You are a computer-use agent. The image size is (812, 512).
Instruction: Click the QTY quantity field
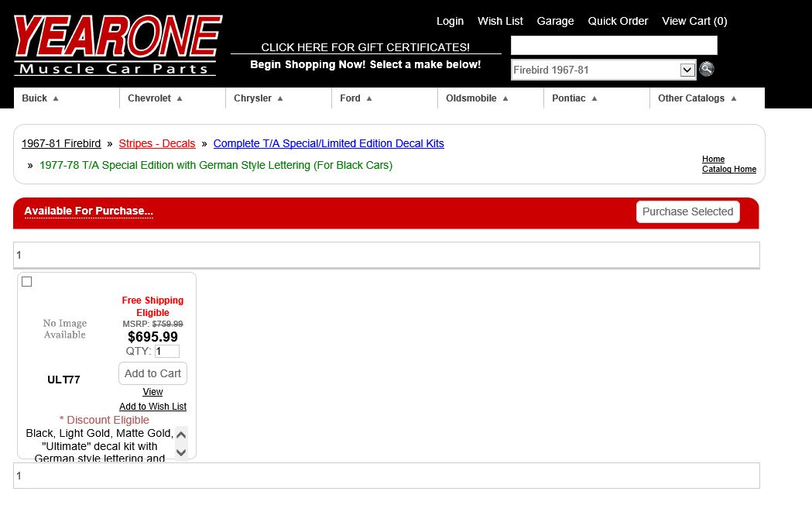point(166,352)
